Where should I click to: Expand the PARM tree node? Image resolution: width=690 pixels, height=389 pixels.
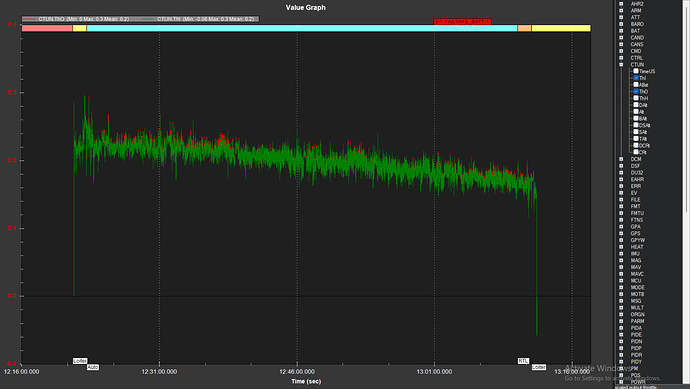tap(621, 321)
